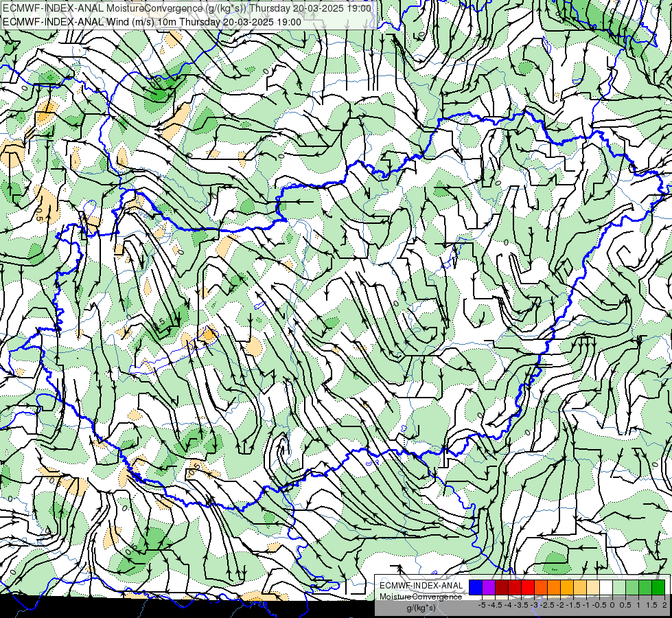
Task: Click the red-orange swatch between -3 and -2.5
Action: (x=541, y=588)
